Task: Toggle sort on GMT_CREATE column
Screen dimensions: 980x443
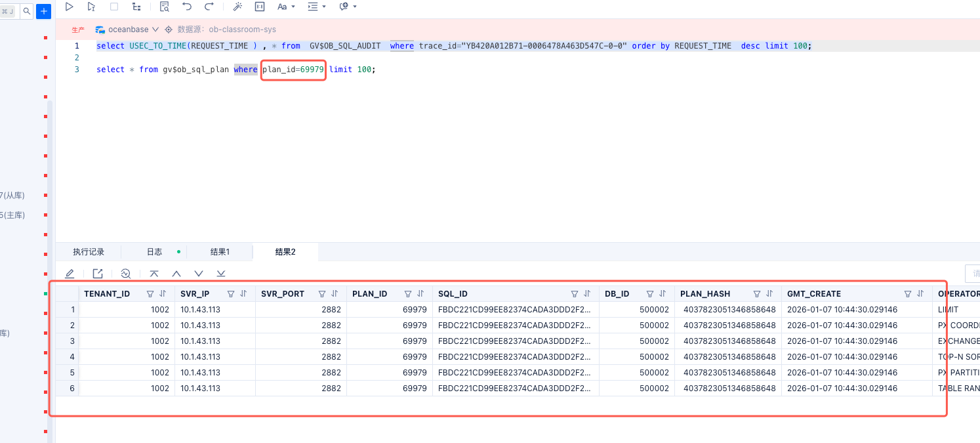Action: (920, 294)
